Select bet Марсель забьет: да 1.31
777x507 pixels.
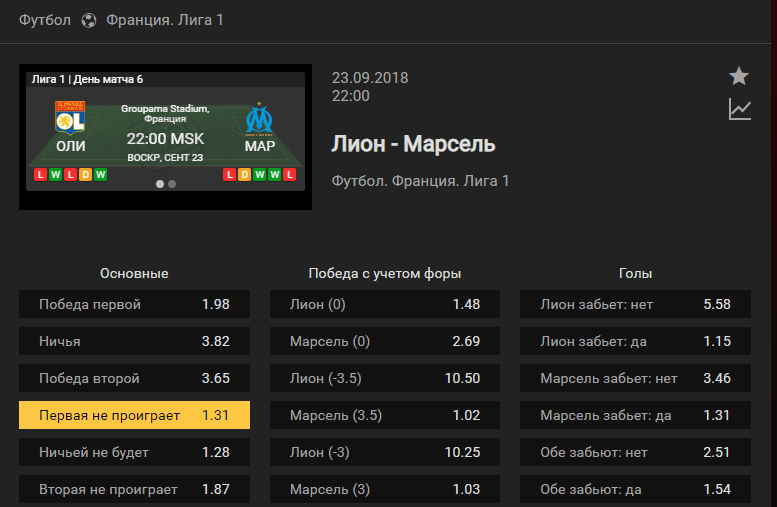coord(635,415)
